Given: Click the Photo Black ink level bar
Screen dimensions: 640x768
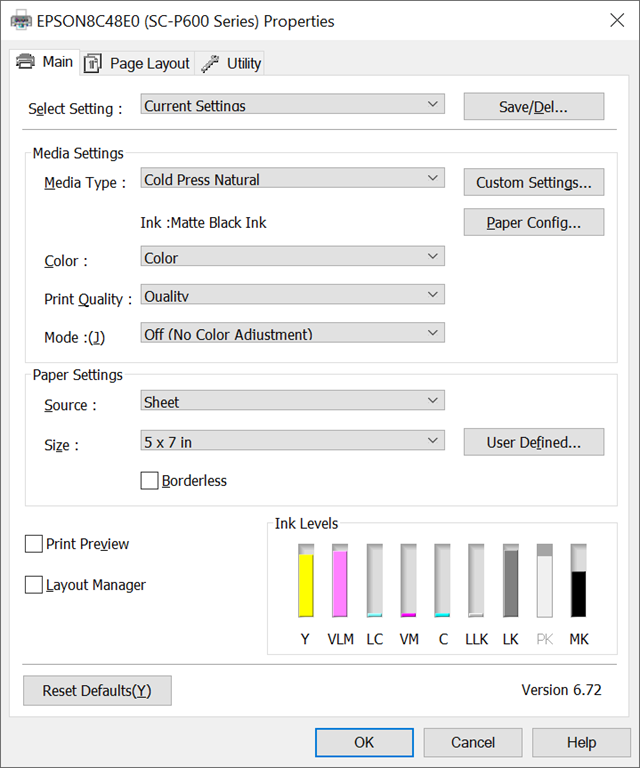Looking at the screenshot, I should (545, 580).
